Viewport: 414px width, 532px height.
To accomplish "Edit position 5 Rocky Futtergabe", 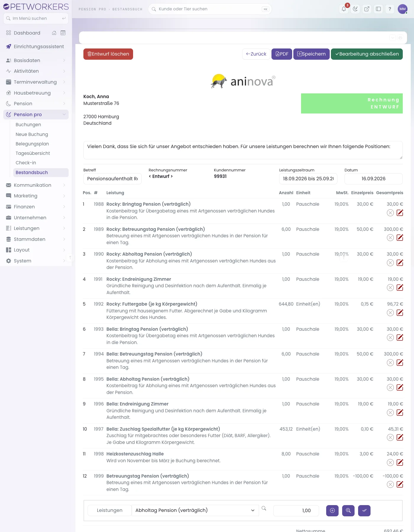I will pos(400,313).
